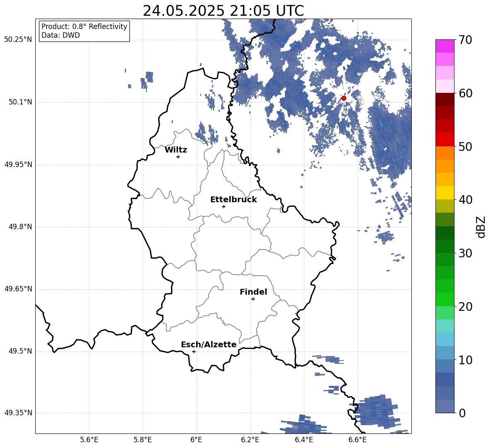Click the 6.4°E longitude label
The height and width of the screenshot is (448, 491).
pyautogui.click(x=304, y=440)
